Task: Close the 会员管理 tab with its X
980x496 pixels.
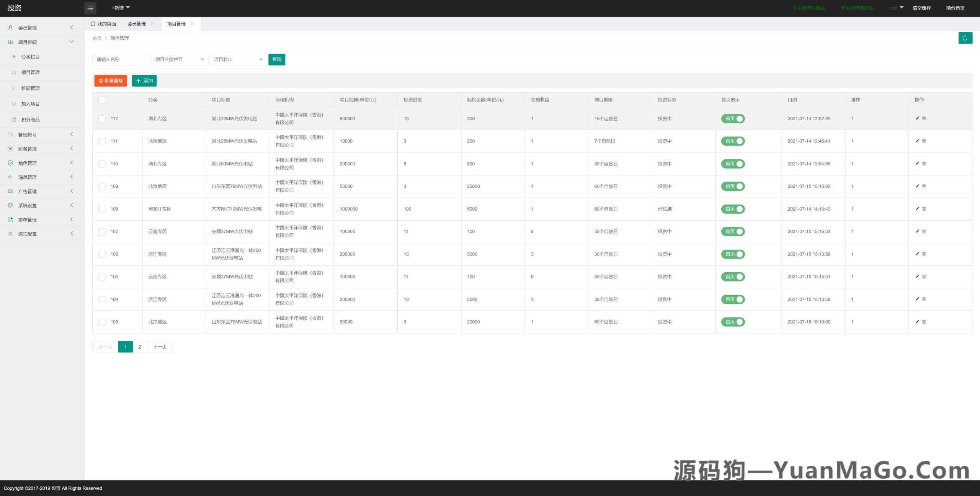Action: (152, 24)
